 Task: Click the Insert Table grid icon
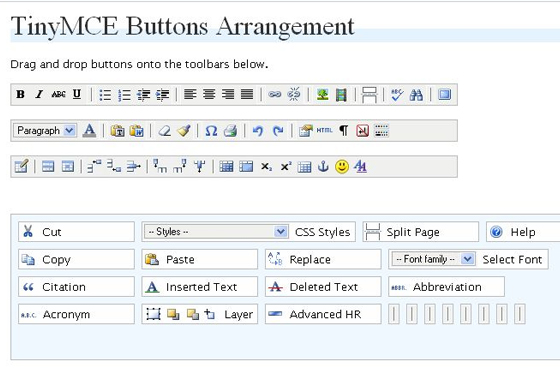tap(304, 167)
